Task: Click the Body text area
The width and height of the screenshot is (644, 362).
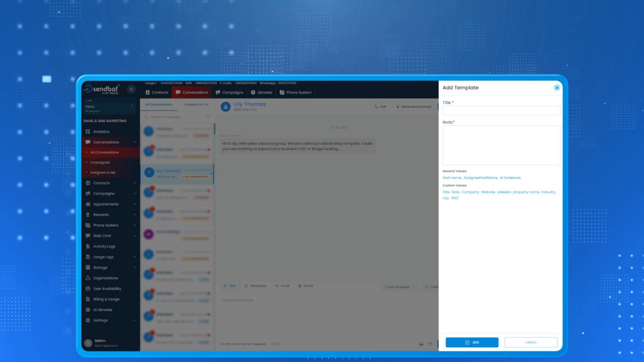Action: pos(502,145)
